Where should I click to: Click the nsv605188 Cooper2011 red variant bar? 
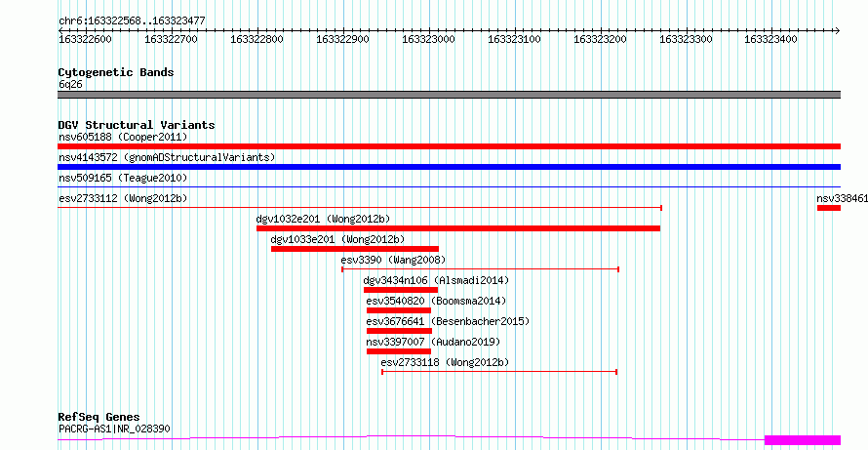coord(449,146)
